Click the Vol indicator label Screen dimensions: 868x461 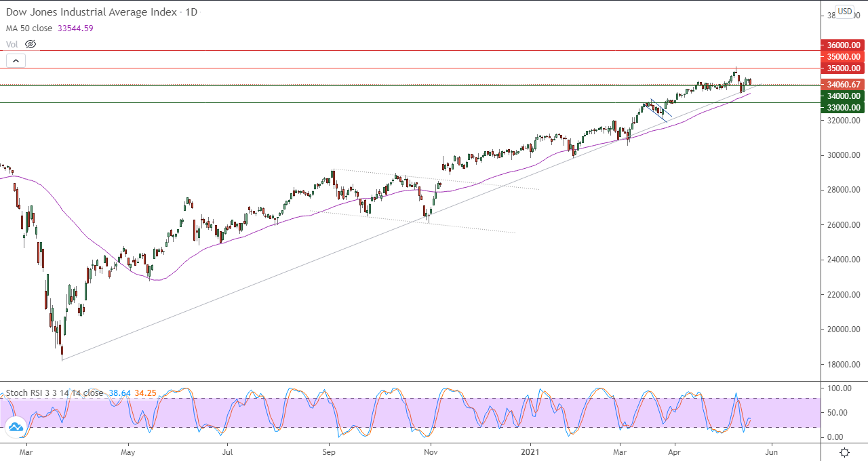[x=12, y=44]
